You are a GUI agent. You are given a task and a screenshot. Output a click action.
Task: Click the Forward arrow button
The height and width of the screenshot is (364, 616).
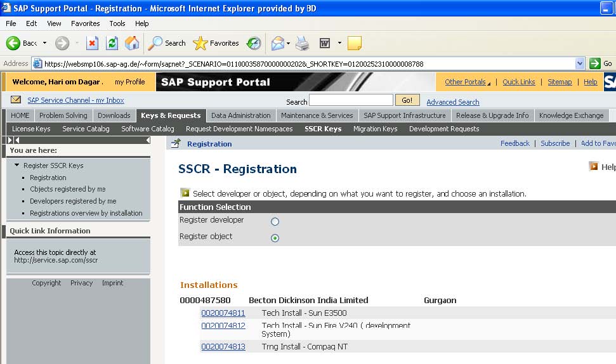(62, 43)
